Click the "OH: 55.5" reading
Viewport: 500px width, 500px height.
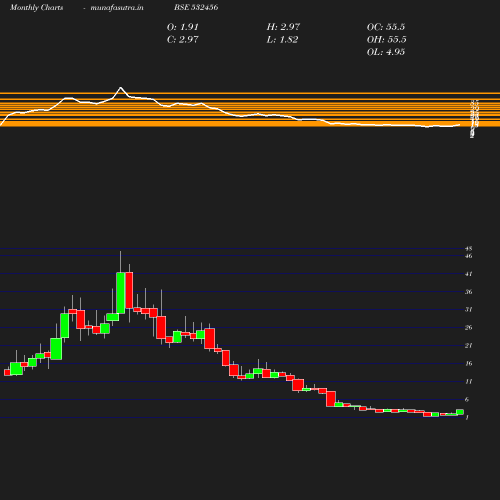tap(386, 40)
